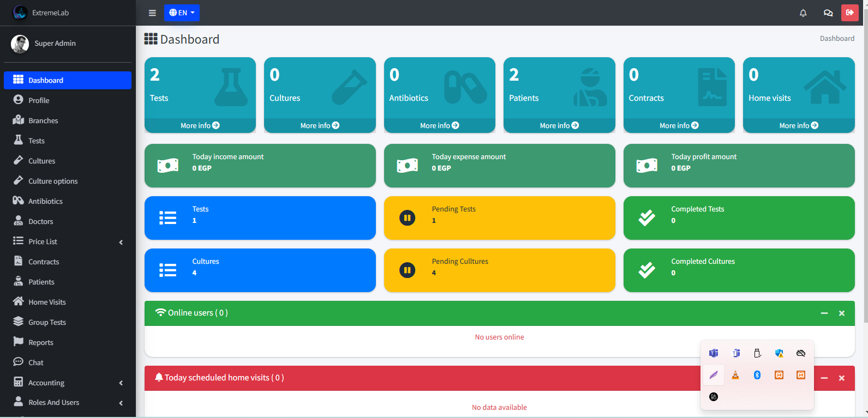Screen dimensions: 868x418
Task: Click the VLC cone tray icon
Action: pos(735,375)
